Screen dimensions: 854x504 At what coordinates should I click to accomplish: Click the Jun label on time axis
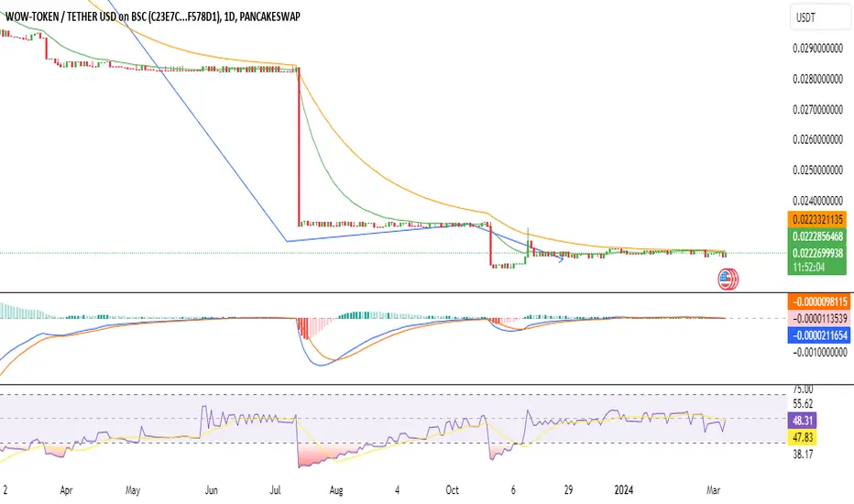212,490
